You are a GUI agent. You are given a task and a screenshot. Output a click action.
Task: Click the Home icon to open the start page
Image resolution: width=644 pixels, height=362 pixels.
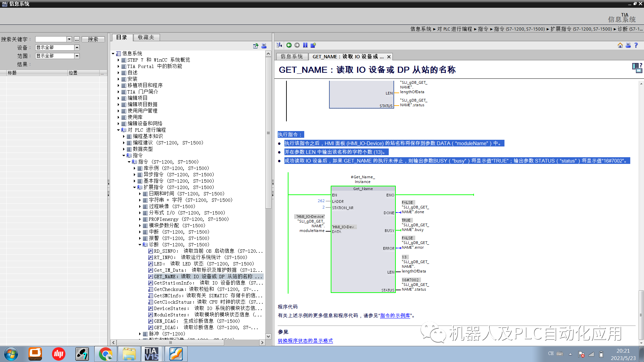click(620, 45)
